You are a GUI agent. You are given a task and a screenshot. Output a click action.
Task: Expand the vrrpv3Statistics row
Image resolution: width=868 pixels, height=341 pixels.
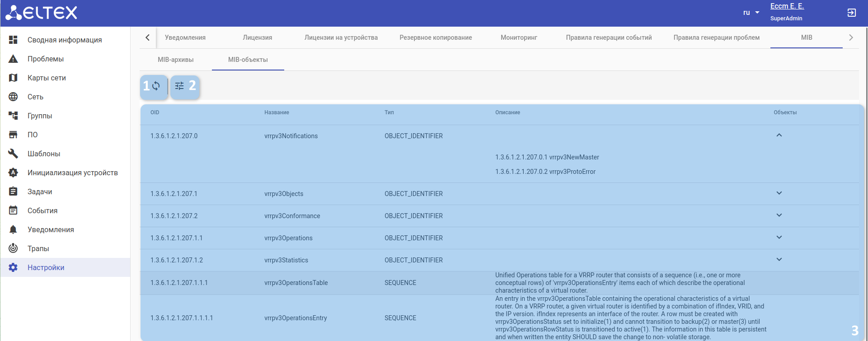point(779,259)
